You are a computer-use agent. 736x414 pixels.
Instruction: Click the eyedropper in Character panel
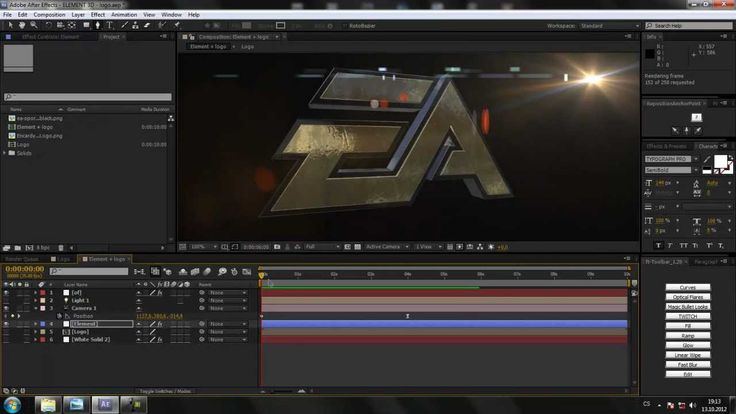707,159
